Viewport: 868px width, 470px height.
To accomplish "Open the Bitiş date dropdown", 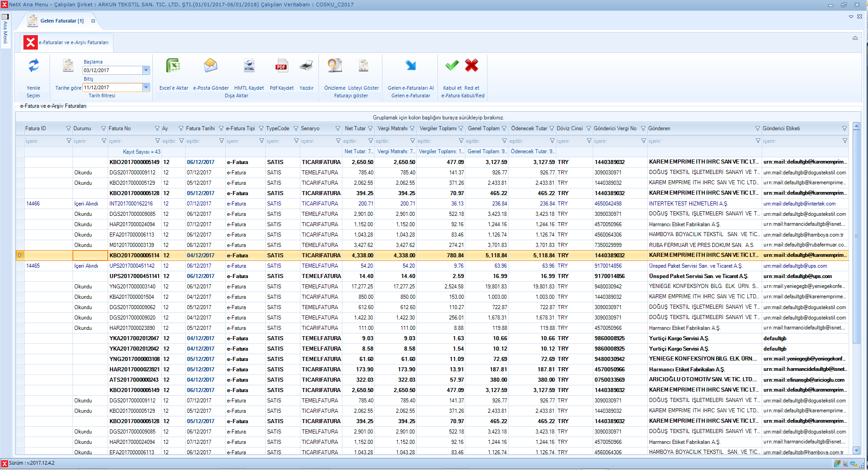I will 146,87.
